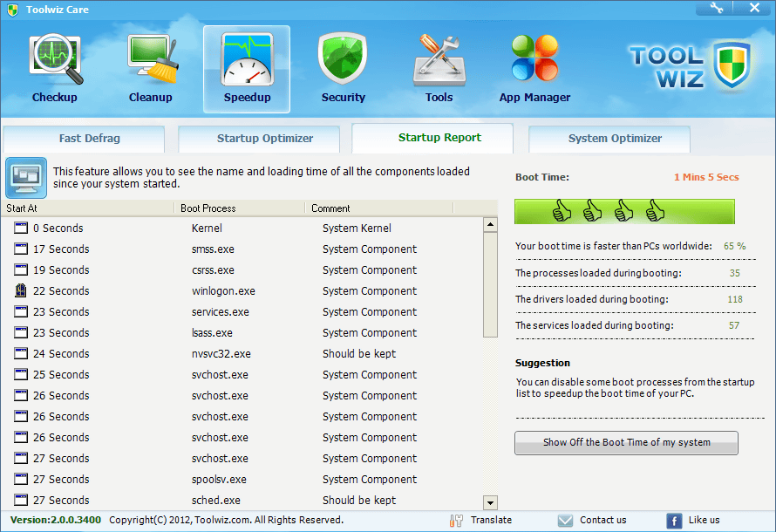Click the '65 %' faster-than value
The height and width of the screenshot is (532, 776).
click(x=734, y=246)
